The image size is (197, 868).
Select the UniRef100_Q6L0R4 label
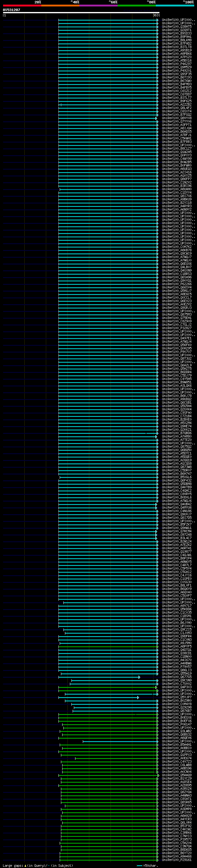(177, 822)
